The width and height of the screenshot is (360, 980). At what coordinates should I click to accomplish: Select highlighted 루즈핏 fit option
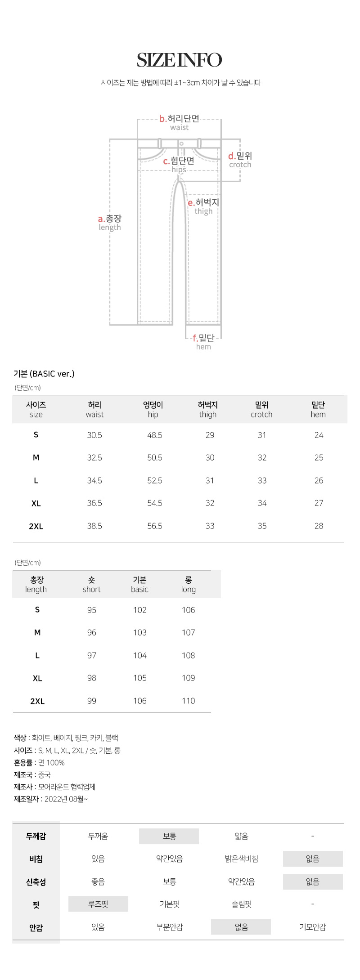[98, 904]
